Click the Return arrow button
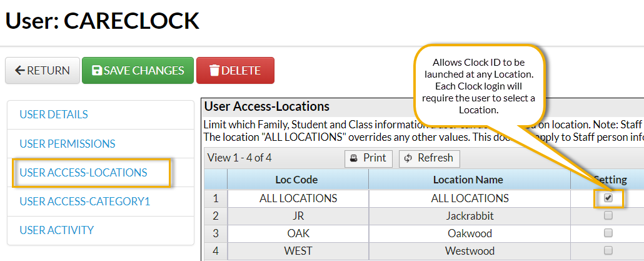Image resolution: width=644 pixels, height=261 pixels. click(x=20, y=71)
